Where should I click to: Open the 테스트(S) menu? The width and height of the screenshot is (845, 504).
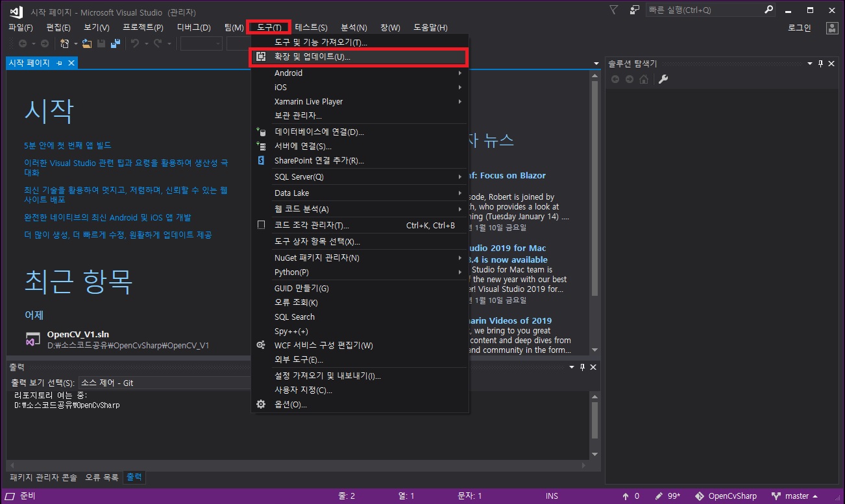coord(311,28)
